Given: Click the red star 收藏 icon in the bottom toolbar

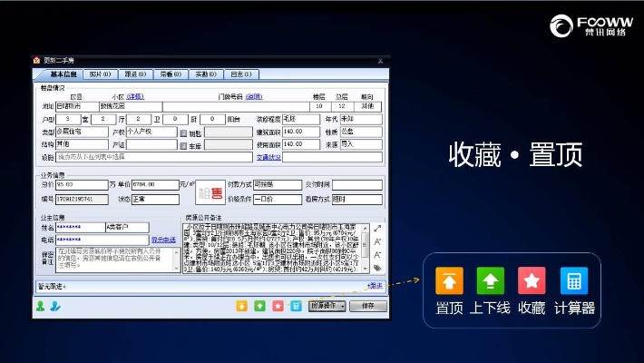Looking at the screenshot, I should [278, 306].
